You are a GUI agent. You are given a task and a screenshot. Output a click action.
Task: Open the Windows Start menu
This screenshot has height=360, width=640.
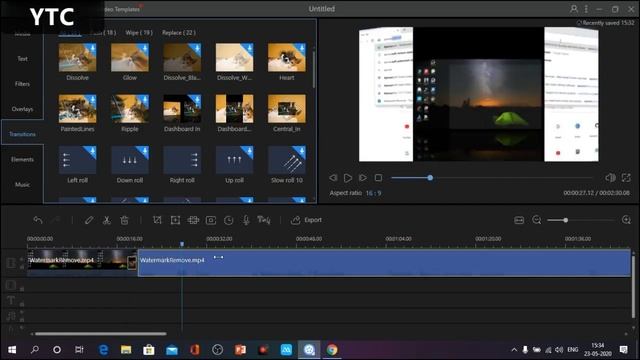coord(12,350)
